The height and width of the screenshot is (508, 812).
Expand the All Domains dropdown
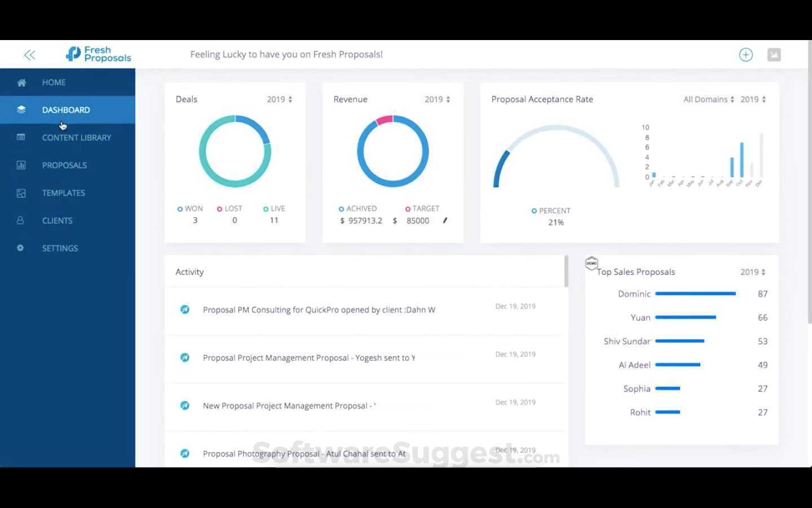click(x=709, y=99)
